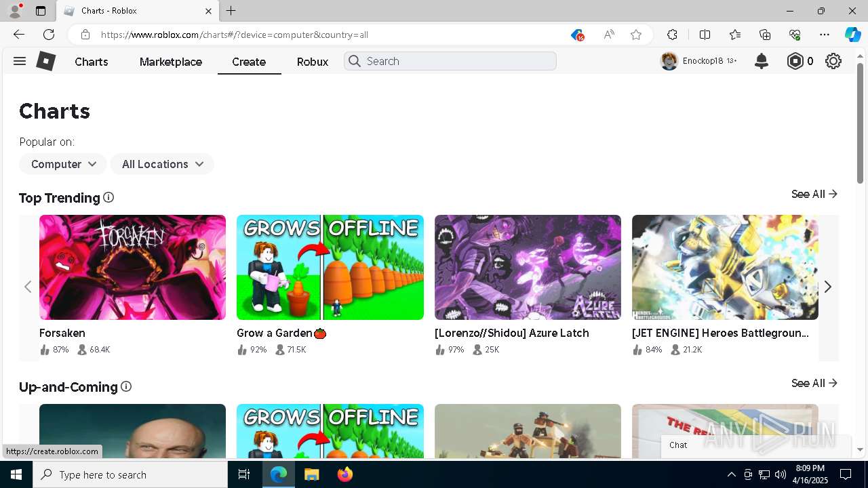Open the shopping tag icon in address bar

click(577, 35)
